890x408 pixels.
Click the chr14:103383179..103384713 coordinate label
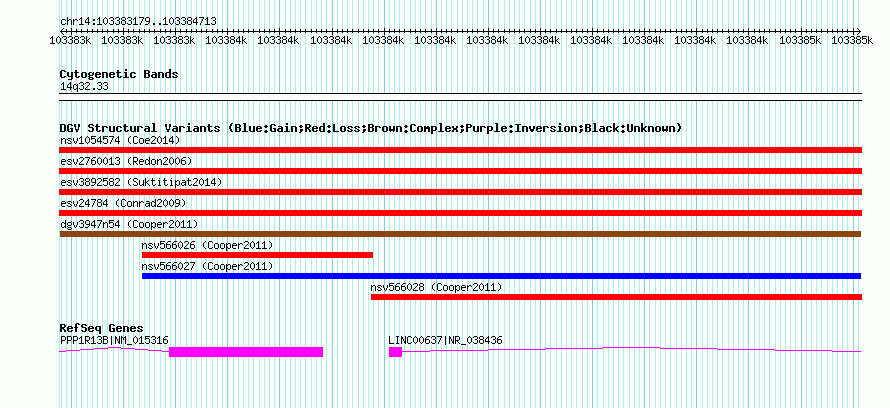click(138, 22)
